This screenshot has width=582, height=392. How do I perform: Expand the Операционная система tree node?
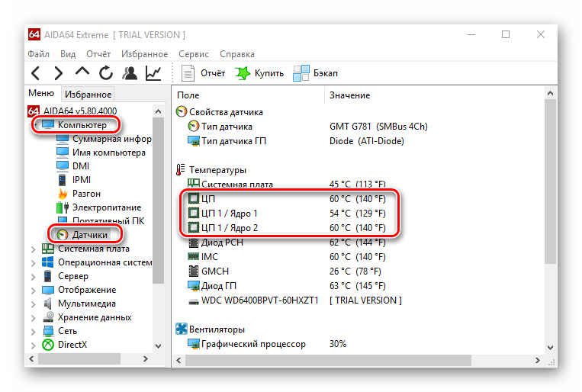[x=34, y=263]
